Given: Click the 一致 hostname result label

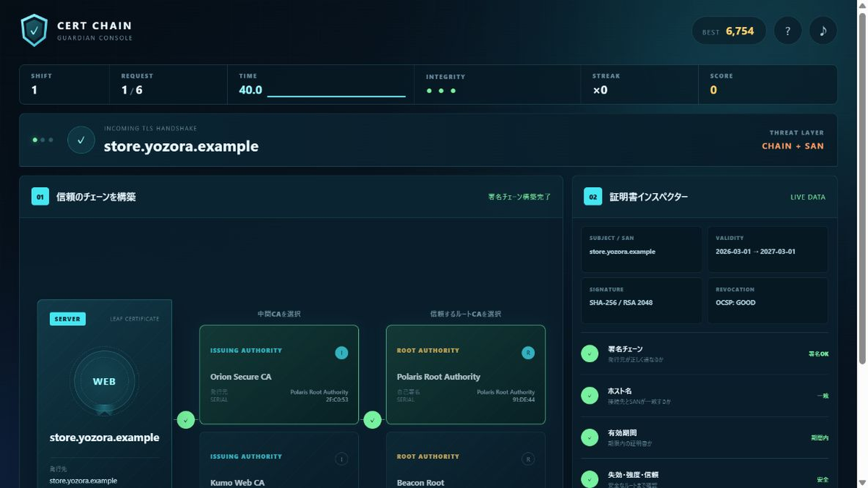Looking at the screenshot, I should 823,396.
